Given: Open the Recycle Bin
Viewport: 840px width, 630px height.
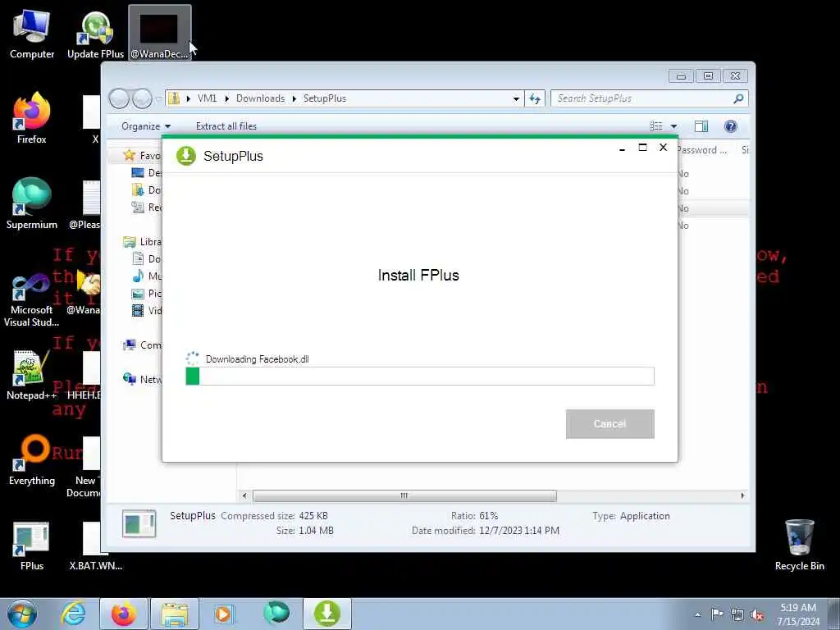Looking at the screenshot, I should [x=799, y=545].
